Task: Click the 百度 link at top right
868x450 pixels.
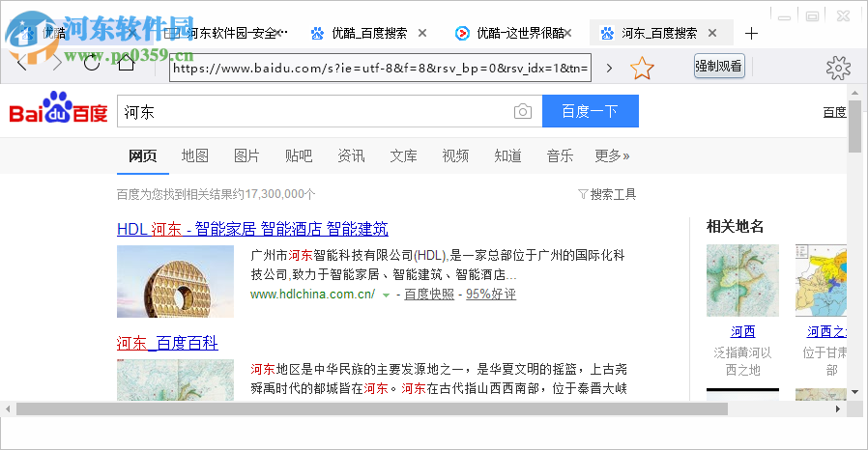Action: (x=834, y=112)
